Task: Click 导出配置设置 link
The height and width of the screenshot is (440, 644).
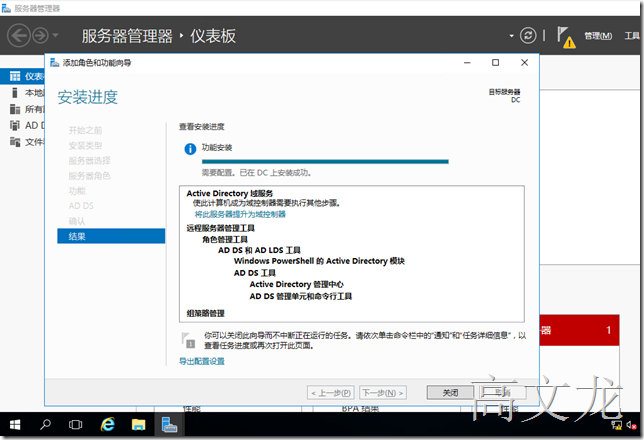Action: [x=202, y=361]
